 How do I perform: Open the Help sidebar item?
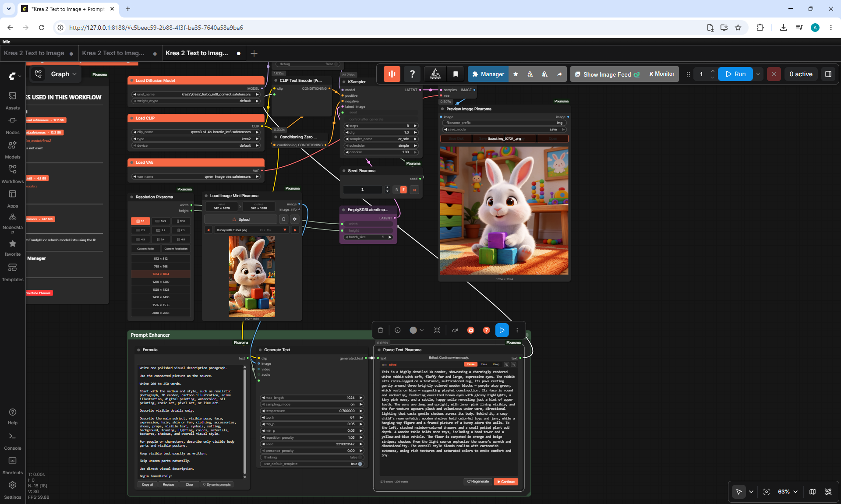[x=12, y=416]
